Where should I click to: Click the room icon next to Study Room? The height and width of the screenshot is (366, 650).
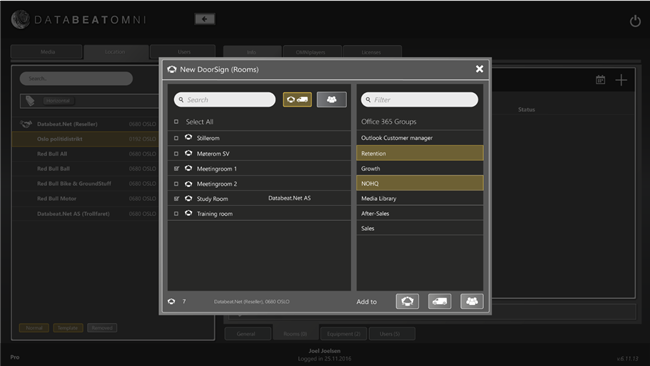188,198
